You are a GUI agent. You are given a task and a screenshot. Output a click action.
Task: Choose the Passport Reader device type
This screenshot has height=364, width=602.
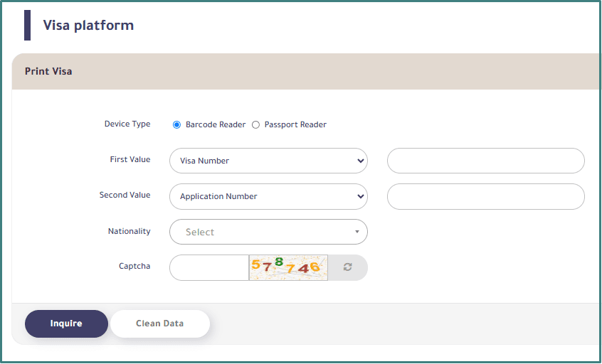click(256, 125)
